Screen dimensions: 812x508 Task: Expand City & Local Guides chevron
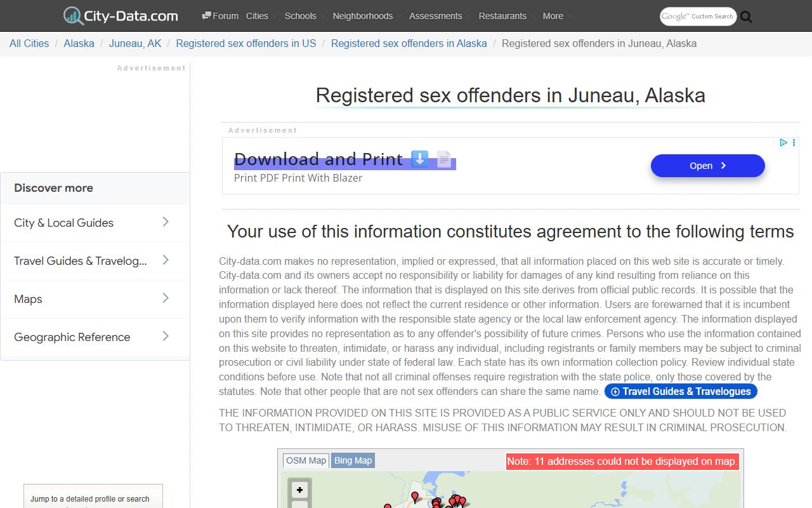tap(166, 222)
